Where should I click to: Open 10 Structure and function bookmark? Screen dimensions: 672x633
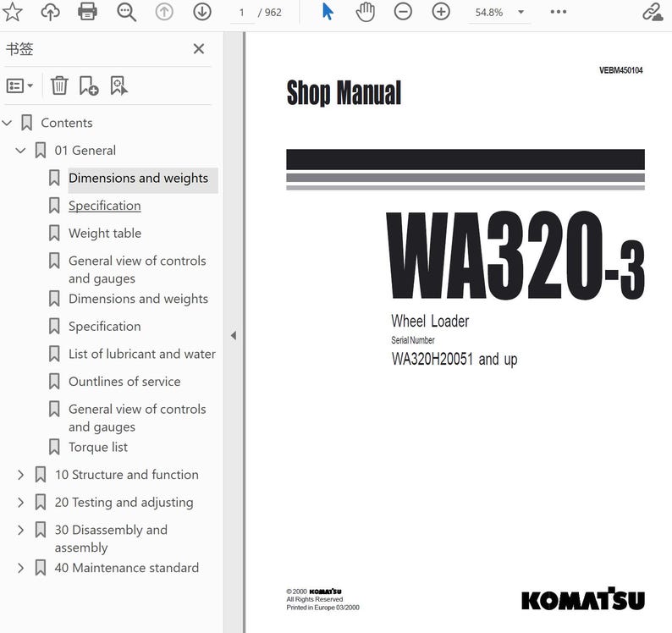[126, 475]
